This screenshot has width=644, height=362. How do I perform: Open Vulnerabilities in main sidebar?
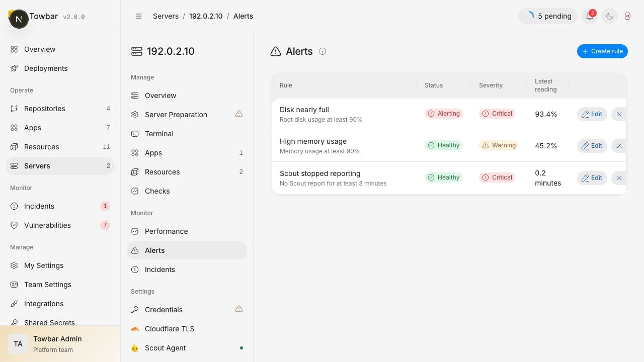pyautogui.click(x=60, y=225)
